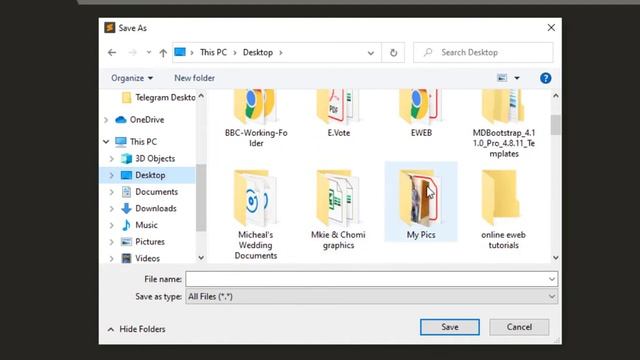Select Telegram Desktop in navigation pane
640x360 pixels.
pos(159,98)
